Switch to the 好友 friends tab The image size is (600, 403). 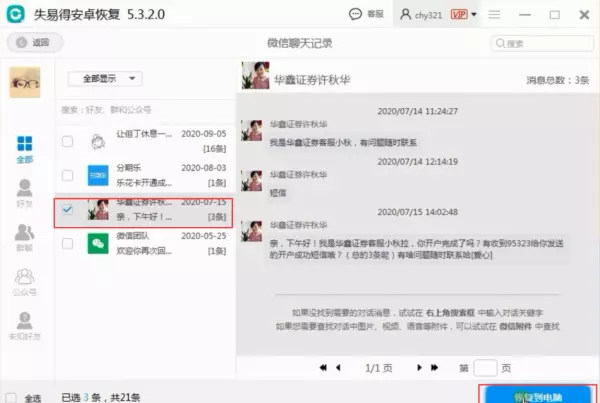tap(24, 193)
